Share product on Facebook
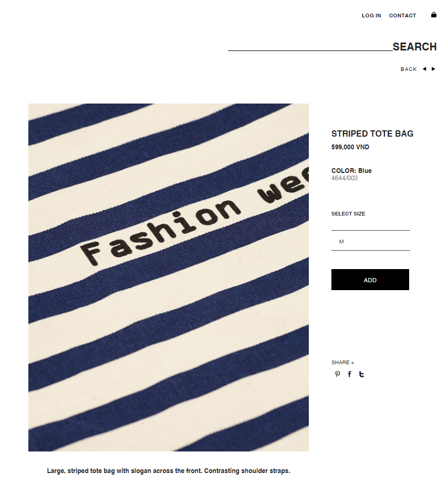Image resolution: width=448 pixels, height=483 pixels. click(349, 374)
